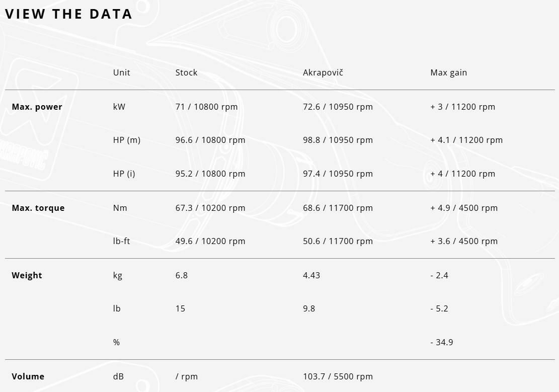Viewport: 559px width, 392px height.
Task: Click the Akrapovič column header
Action: [323, 72]
